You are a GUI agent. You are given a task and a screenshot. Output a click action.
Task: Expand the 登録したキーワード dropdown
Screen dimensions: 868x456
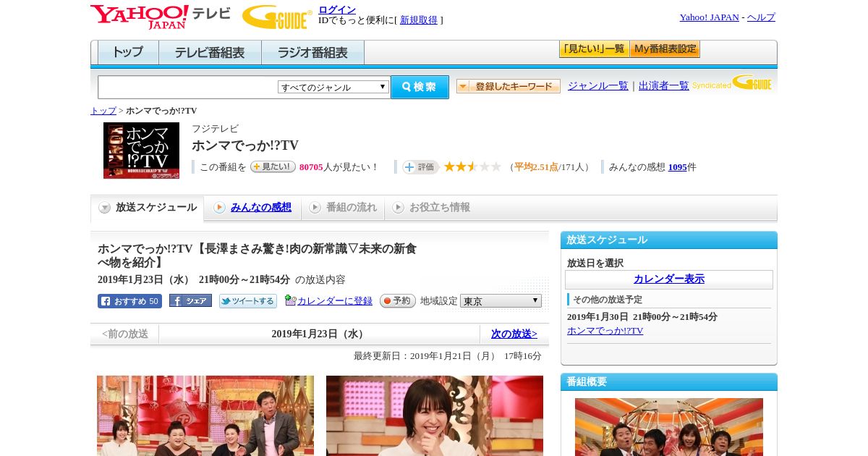click(x=509, y=86)
